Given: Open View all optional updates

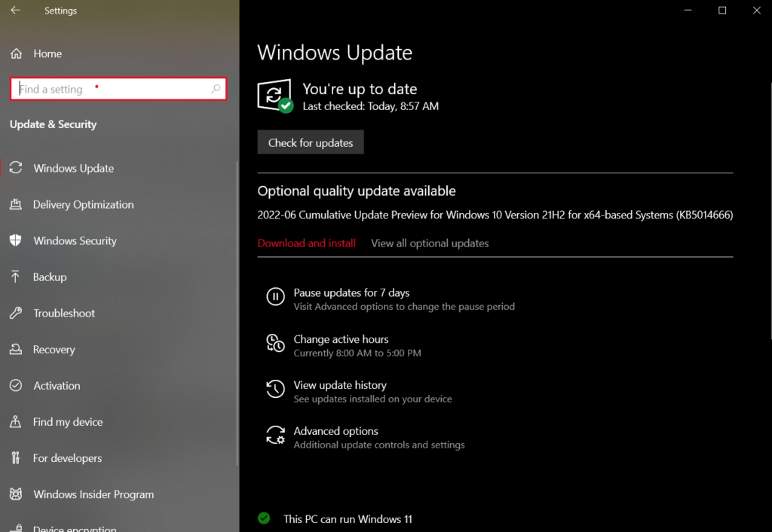Looking at the screenshot, I should click(430, 243).
